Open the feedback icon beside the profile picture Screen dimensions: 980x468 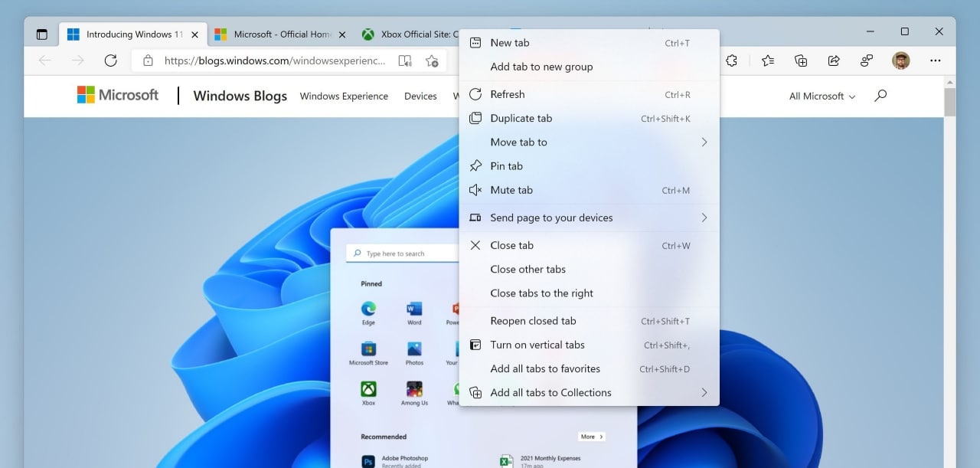pyautogui.click(x=867, y=61)
